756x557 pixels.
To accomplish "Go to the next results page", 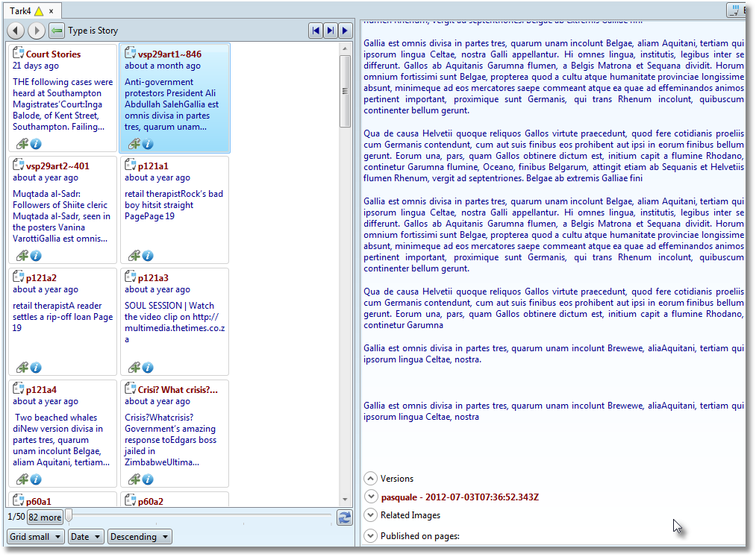I will tap(345, 31).
